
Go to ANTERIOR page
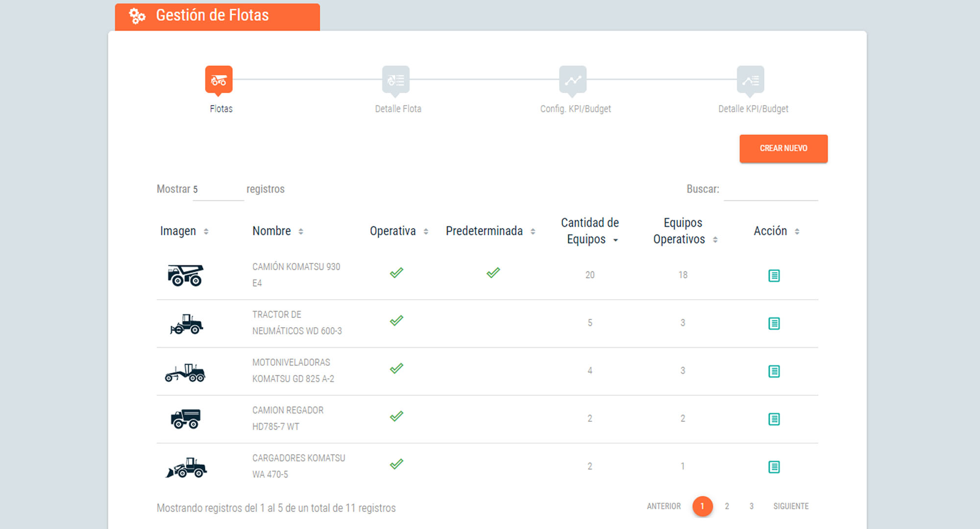663,506
